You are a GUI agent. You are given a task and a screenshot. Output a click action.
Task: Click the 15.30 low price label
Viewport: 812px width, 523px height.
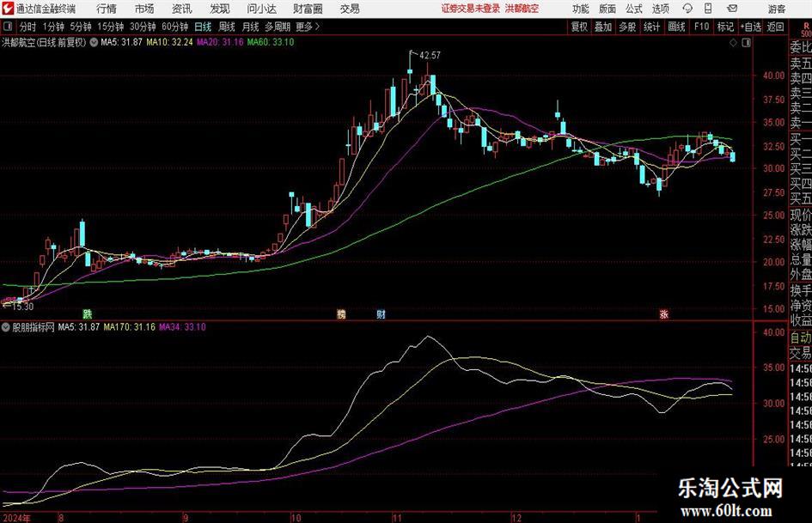coord(22,307)
